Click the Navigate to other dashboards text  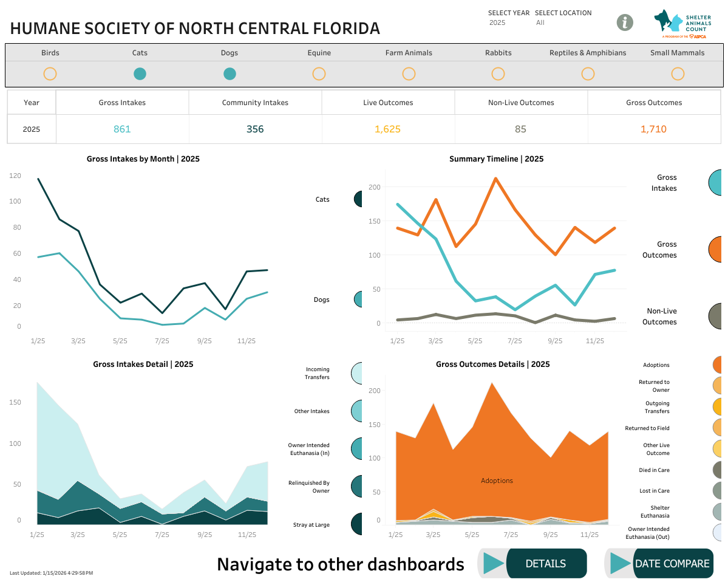tap(341, 564)
